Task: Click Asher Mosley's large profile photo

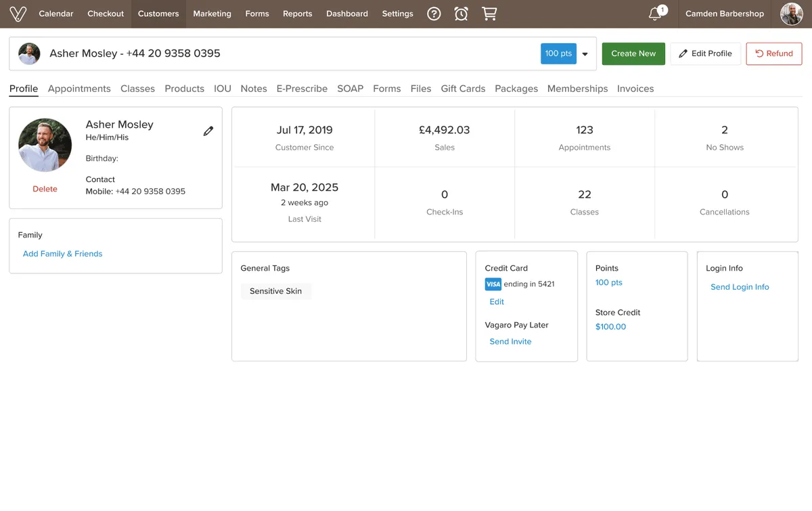Action: pos(45,146)
